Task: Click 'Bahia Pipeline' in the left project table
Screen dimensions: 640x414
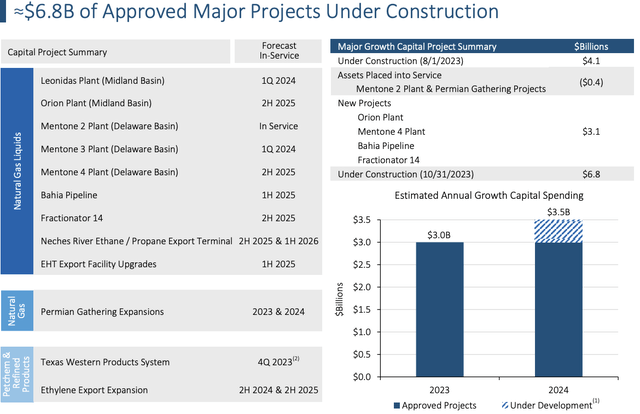Action: point(69,195)
